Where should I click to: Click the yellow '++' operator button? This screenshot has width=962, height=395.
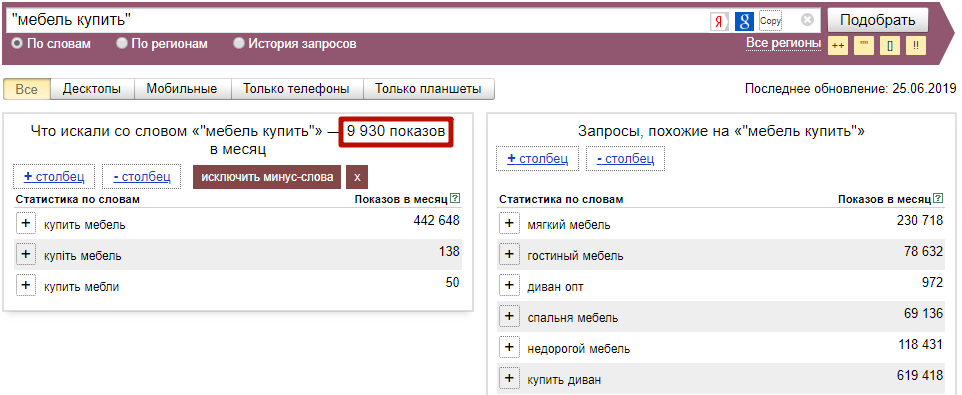pos(838,46)
